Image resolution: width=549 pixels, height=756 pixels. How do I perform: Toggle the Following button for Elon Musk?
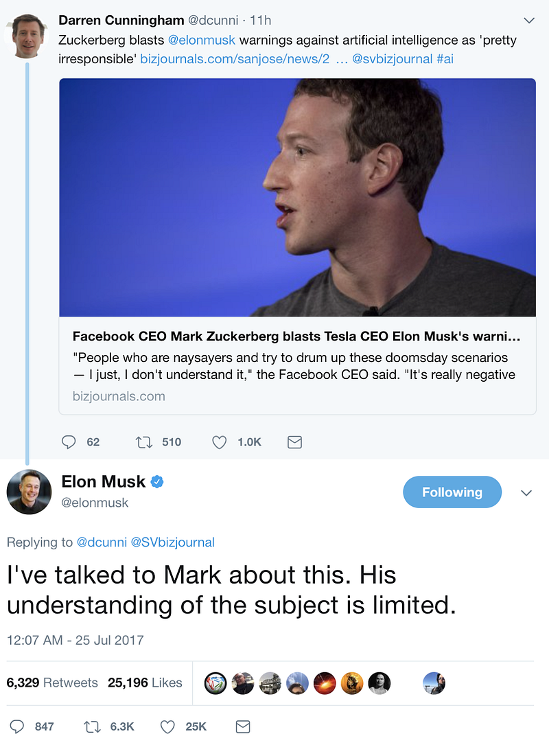pyautogui.click(x=452, y=492)
